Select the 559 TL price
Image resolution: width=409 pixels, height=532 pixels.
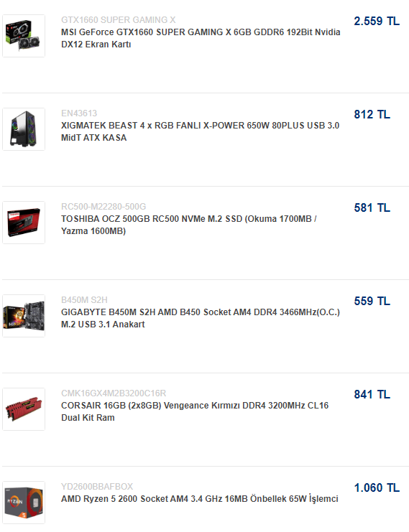[372, 301]
